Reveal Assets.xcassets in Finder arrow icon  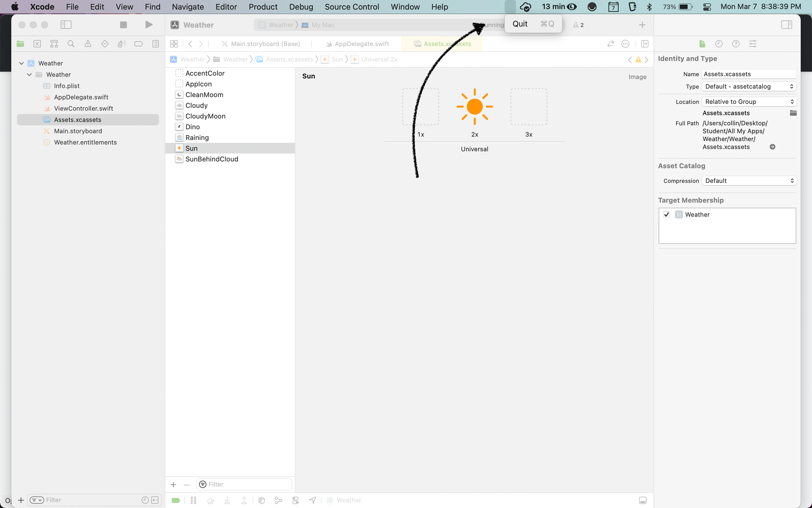[773, 147]
